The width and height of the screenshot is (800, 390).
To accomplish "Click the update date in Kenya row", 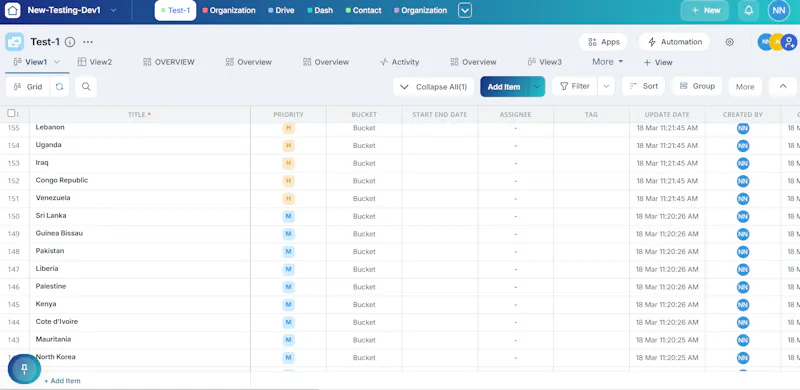I will [667, 305].
